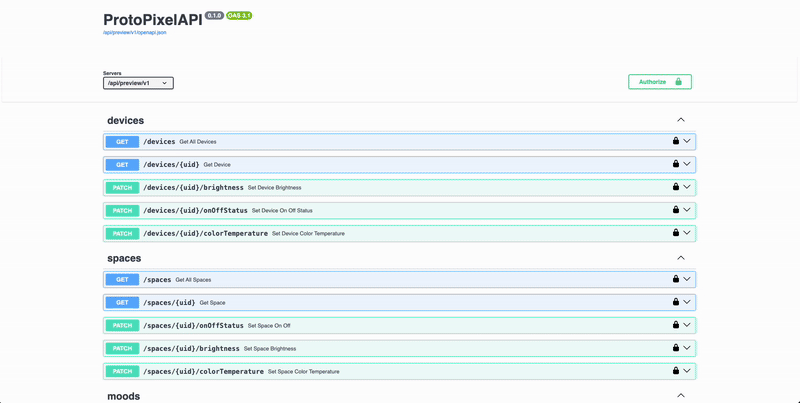800x403 pixels.
Task: Click the Authorize button
Action: pyautogui.click(x=660, y=82)
